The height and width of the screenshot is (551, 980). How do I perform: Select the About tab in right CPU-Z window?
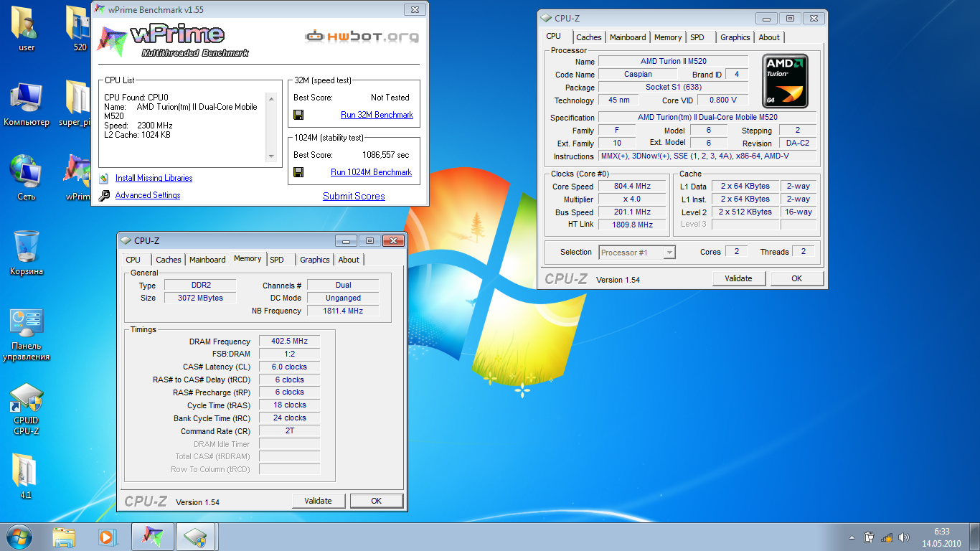pos(769,37)
